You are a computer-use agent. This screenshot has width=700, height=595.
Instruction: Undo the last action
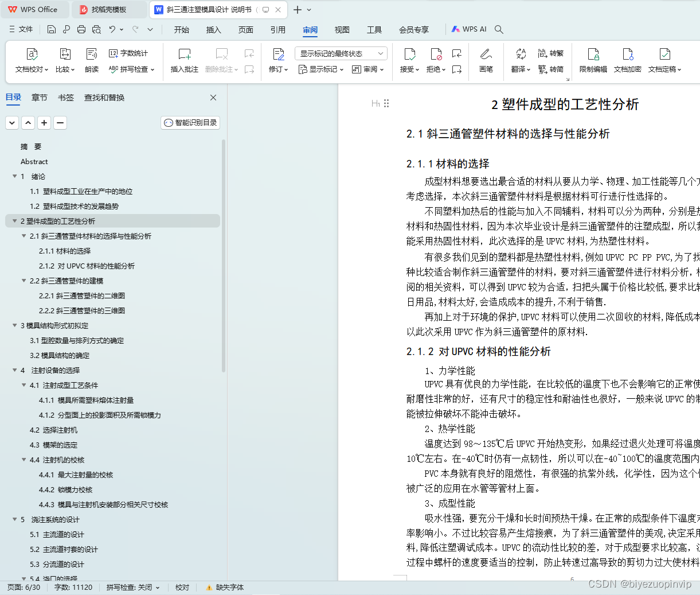click(112, 29)
